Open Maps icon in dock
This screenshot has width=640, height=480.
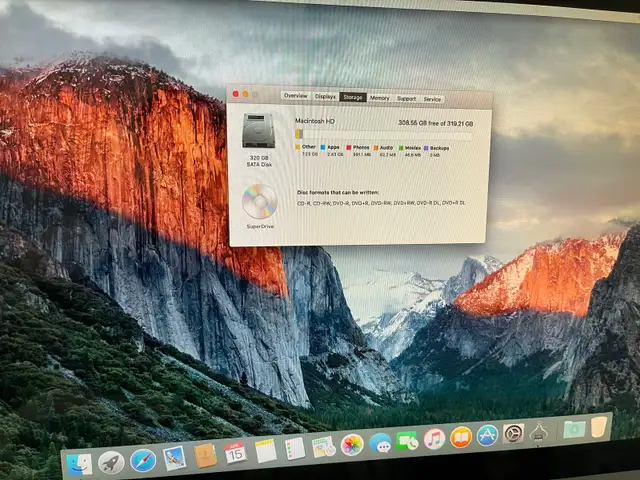(x=324, y=447)
